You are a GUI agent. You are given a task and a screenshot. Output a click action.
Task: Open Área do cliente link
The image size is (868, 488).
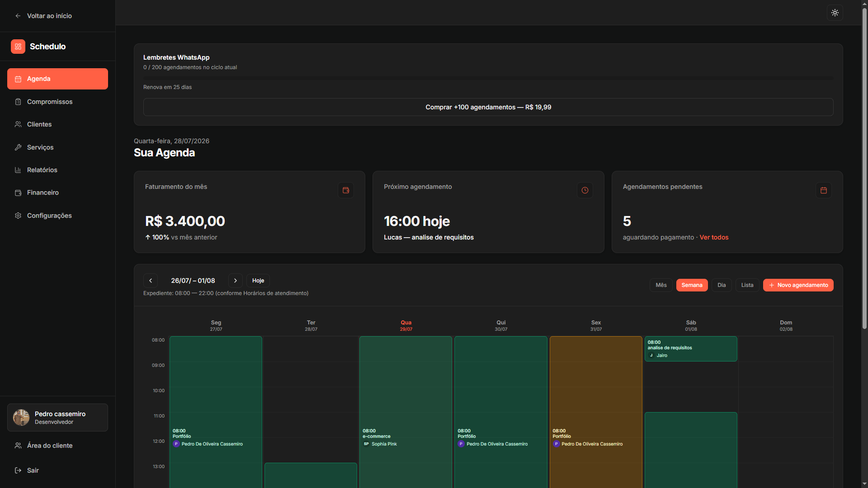(57, 446)
